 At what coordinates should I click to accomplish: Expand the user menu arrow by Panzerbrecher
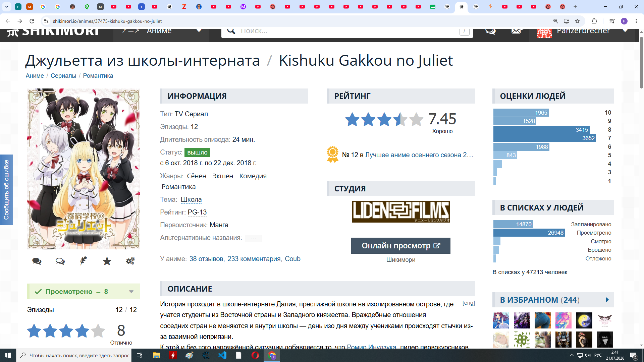[625, 31]
